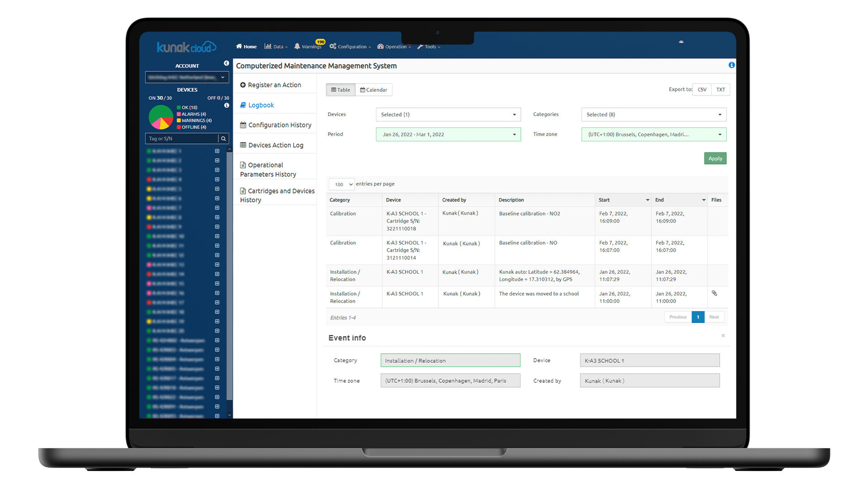Switch to Calendar view
Screen dimensions: 868x488
pyautogui.click(x=373, y=90)
